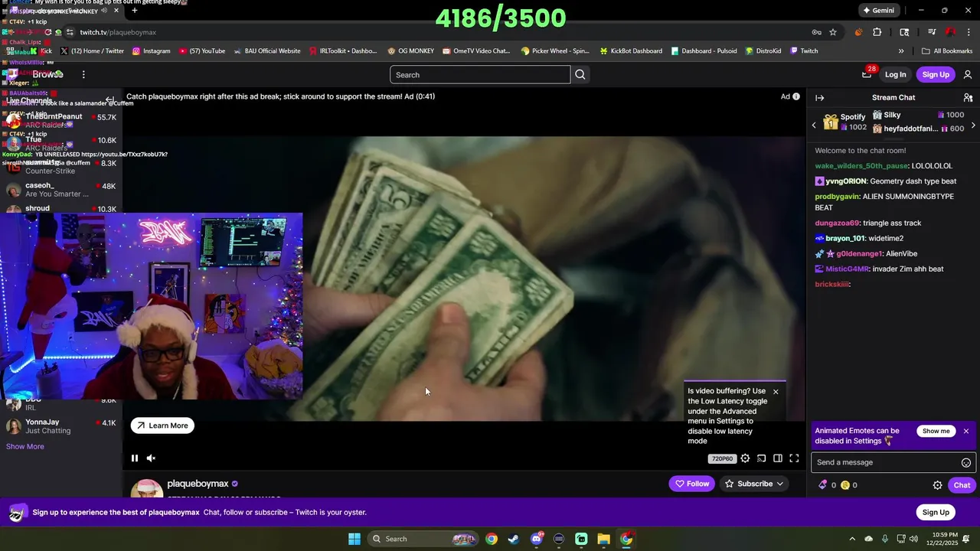Open the user account avatar menu

point(968,74)
